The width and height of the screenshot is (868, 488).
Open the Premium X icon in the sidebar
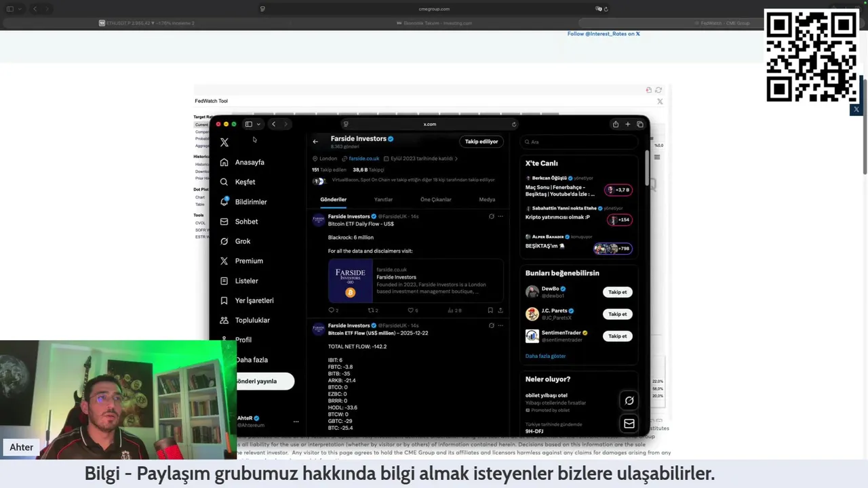click(x=224, y=260)
